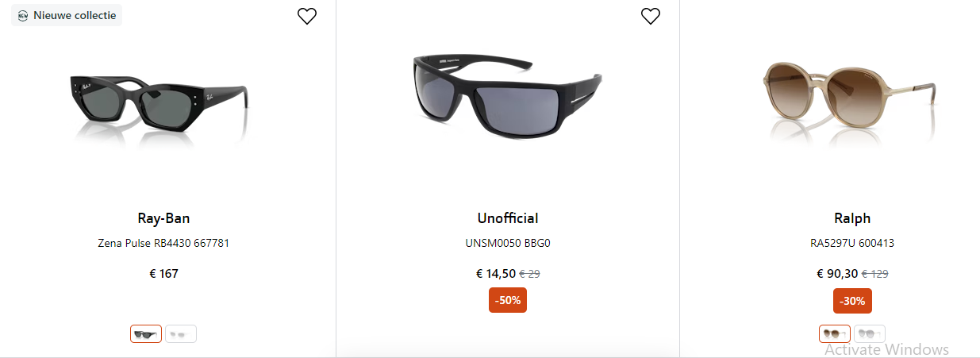
Task: Add Ray-Ban Zena Pulse to favorites heart
Action: pos(307,16)
